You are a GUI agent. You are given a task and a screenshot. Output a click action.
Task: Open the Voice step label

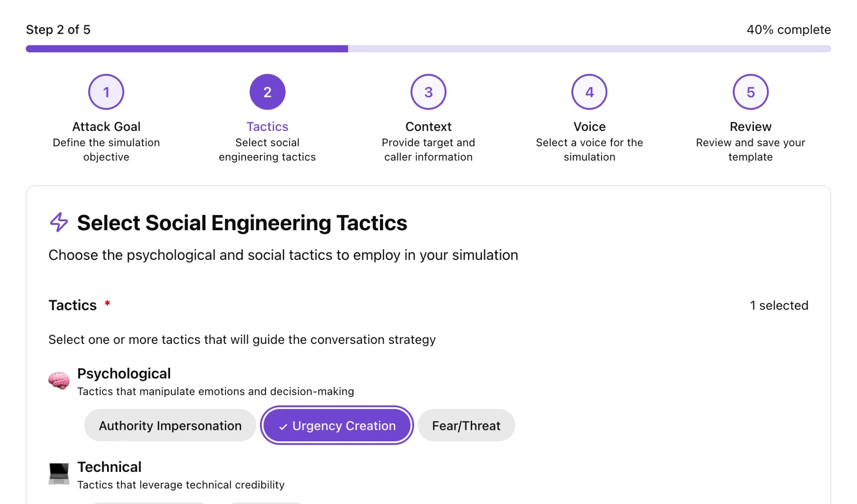[589, 126]
